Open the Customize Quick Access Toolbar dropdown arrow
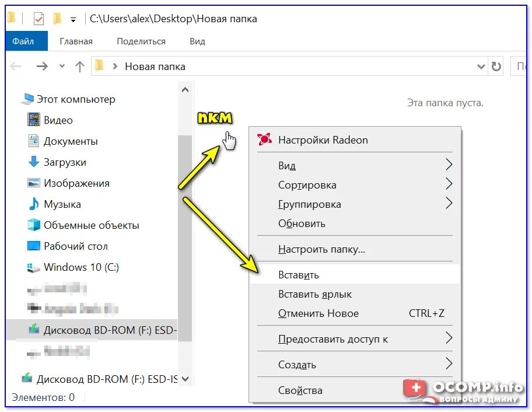The width and height of the screenshot is (532, 412). [x=73, y=20]
